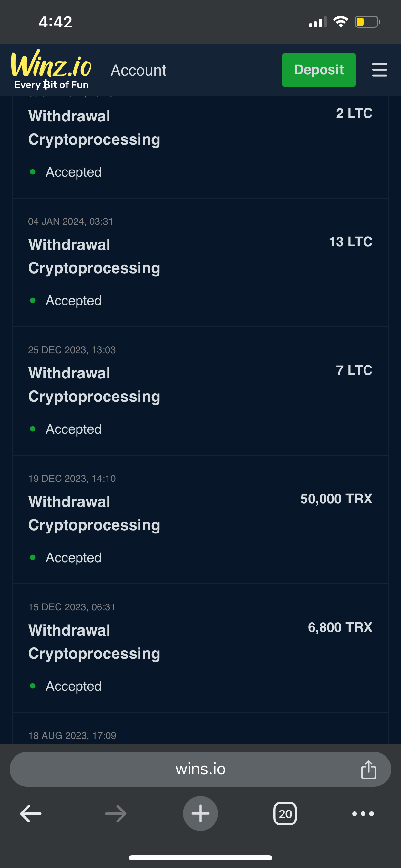Tap the 2 LTC withdrawal amount
This screenshot has height=868, width=401.
tap(354, 113)
